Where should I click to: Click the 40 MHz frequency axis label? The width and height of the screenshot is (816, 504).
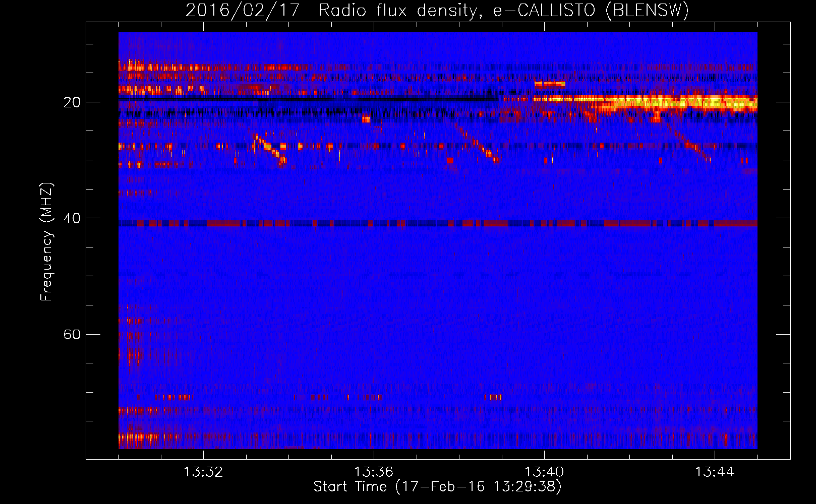coord(72,218)
